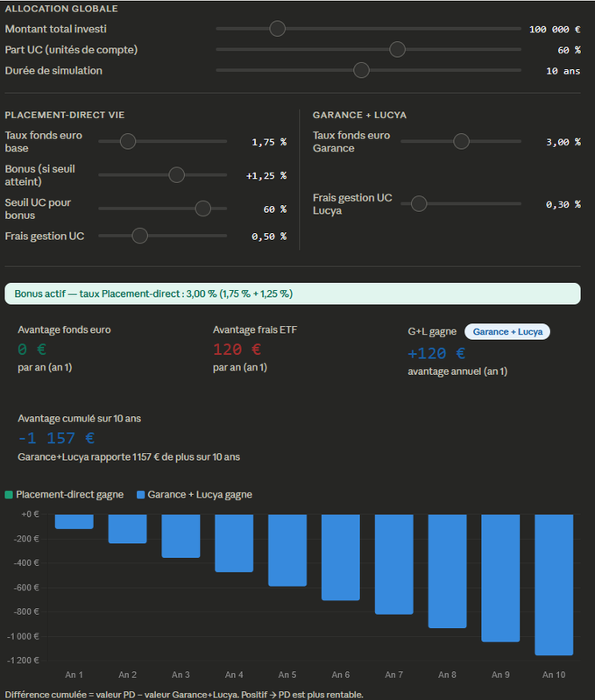
Task: Click the Bonus (si seuil atteint) slider handle
Action: 177,175
